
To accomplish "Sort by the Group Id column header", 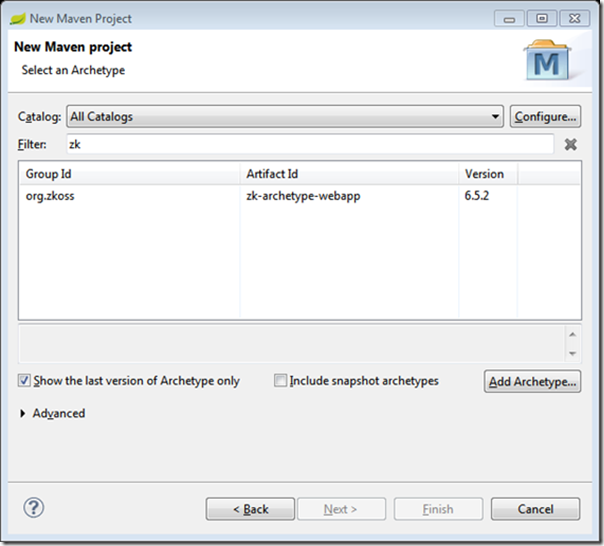I will point(129,174).
